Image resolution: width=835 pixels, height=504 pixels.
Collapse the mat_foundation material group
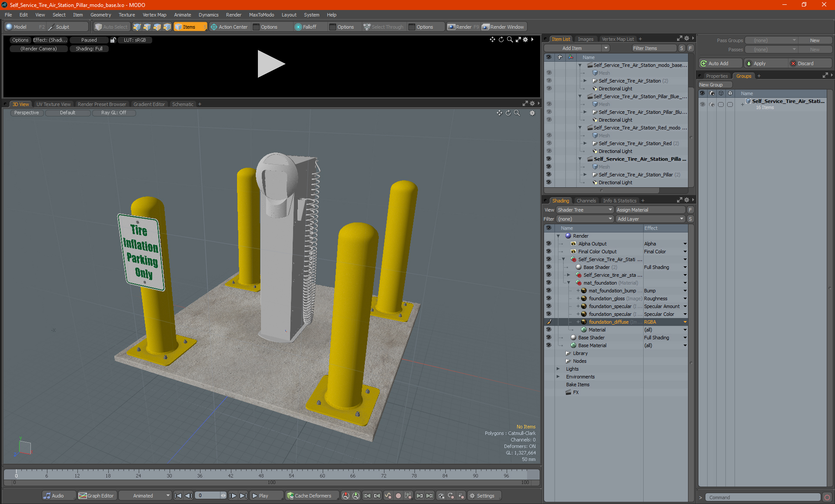568,283
